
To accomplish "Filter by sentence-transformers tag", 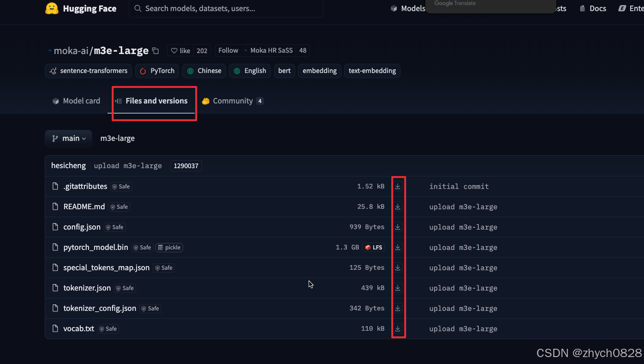I will point(89,71).
